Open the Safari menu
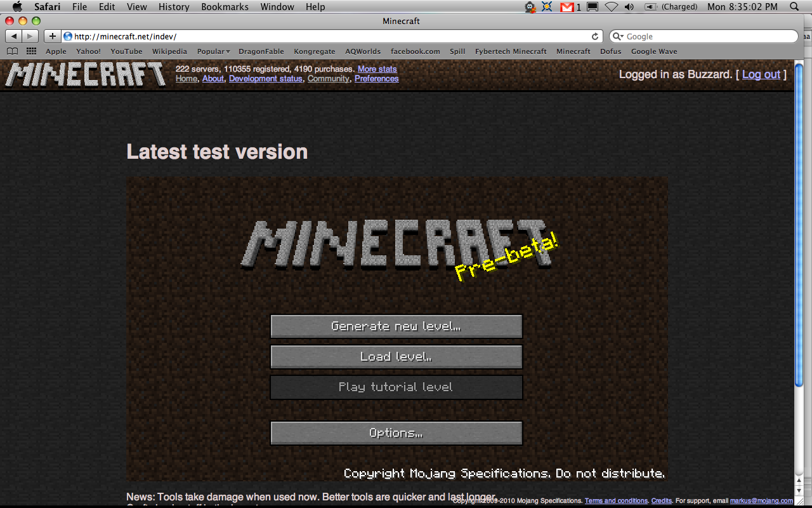 [x=46, y=7]
